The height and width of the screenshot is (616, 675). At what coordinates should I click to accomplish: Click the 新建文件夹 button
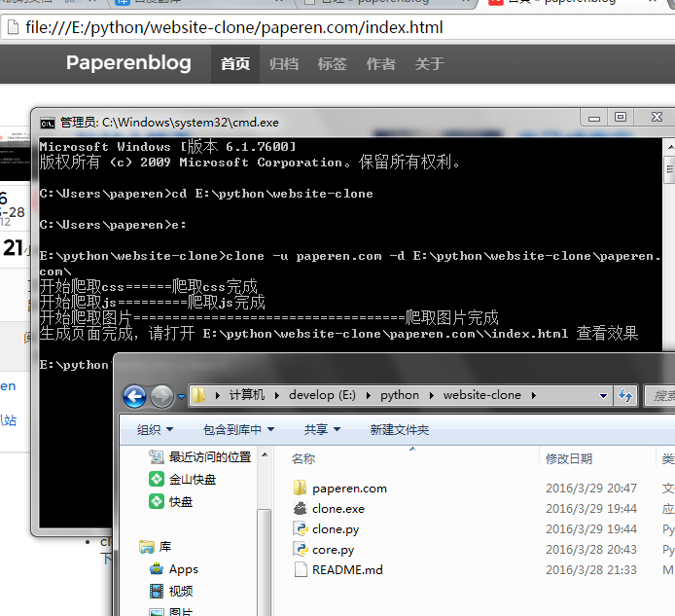(x=400, y=429)
